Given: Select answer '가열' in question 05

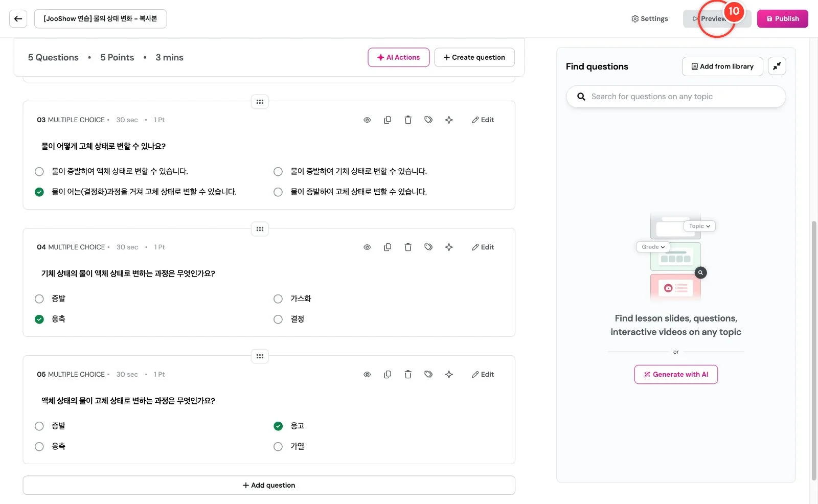Looking at the screenshot, I should (278, 447).
